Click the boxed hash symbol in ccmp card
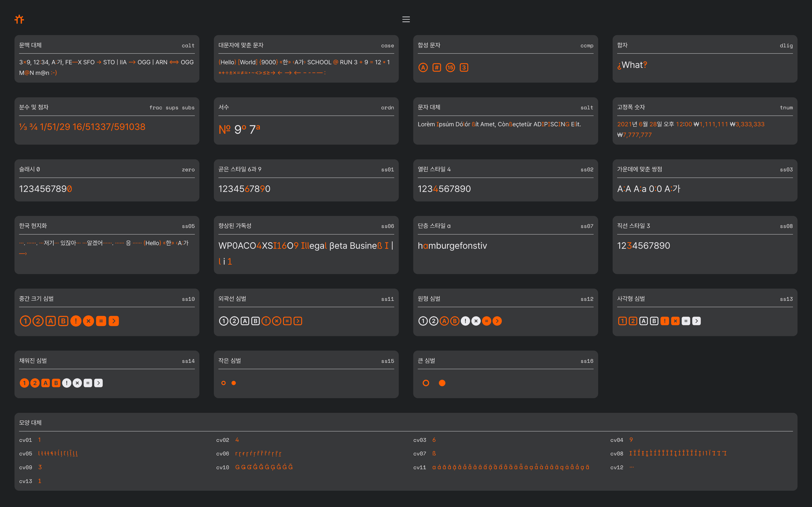Screen dimensions: 812x507 click(437, 67)
